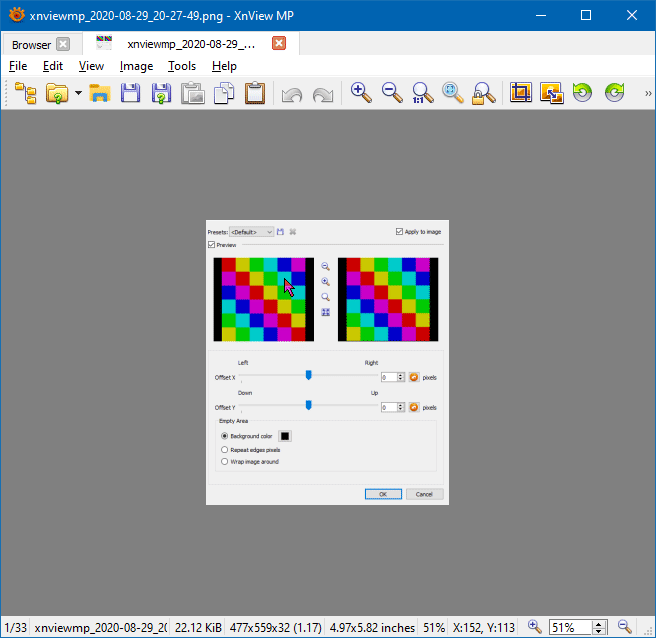Rotate the image counter-clockwise
The height and width of the screenshot is (638, 656).
click(582, 92)
